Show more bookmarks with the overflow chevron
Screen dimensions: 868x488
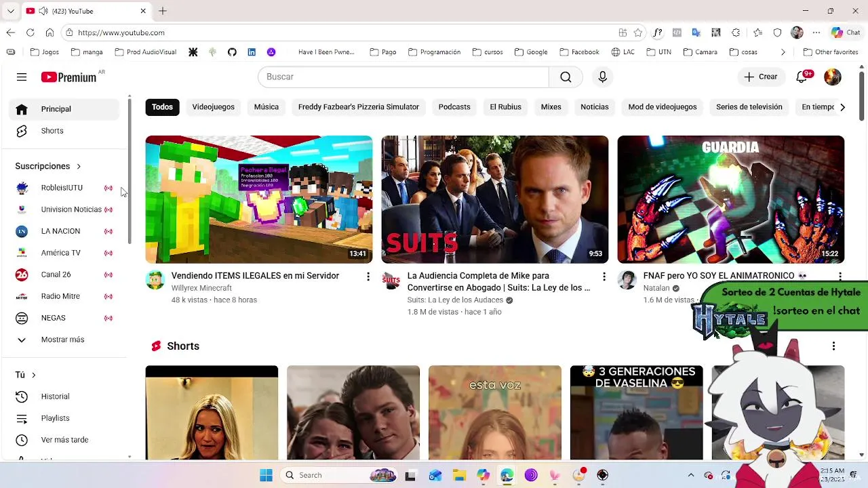(783, 52)
